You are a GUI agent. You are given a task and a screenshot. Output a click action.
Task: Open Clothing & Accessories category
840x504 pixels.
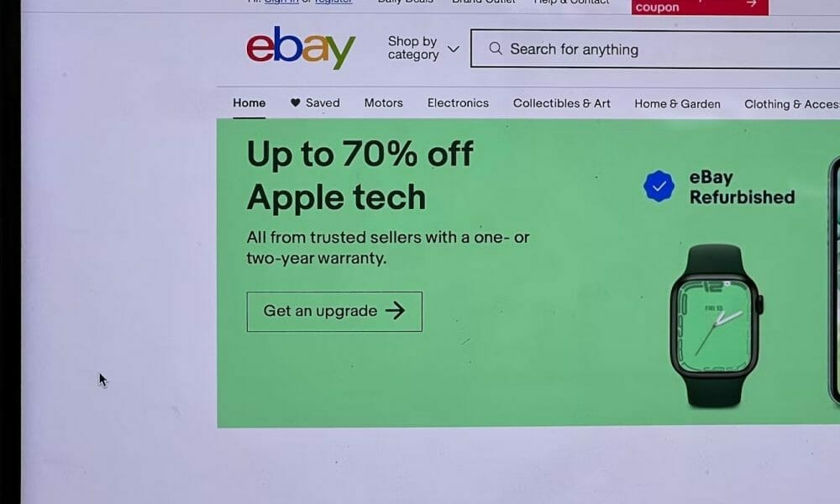pos(792,104)
